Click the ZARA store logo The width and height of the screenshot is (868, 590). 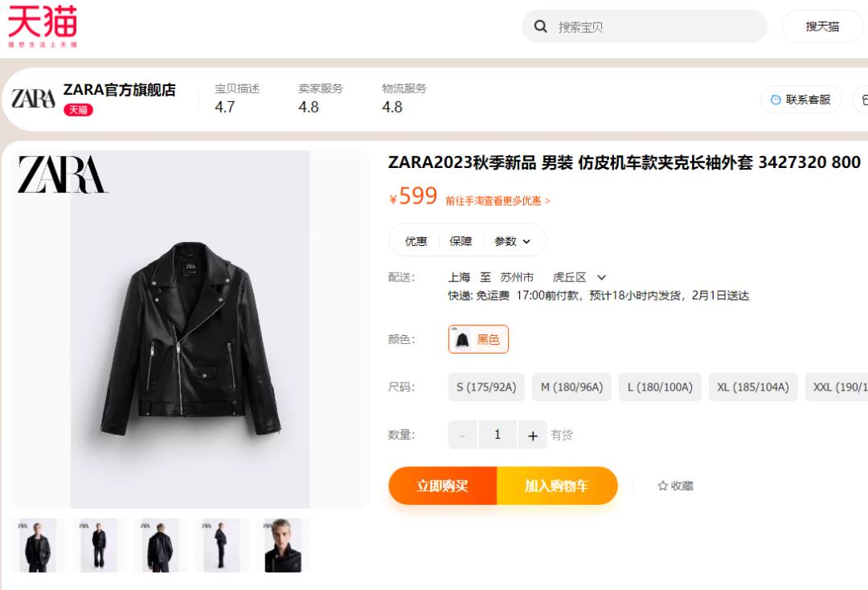[x=33, y=99]
